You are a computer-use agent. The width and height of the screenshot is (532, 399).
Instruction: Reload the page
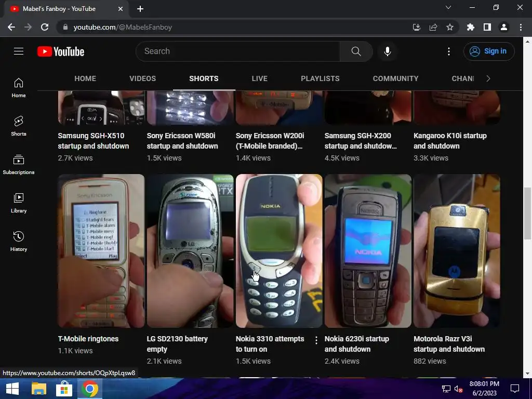tap(45, 27)
